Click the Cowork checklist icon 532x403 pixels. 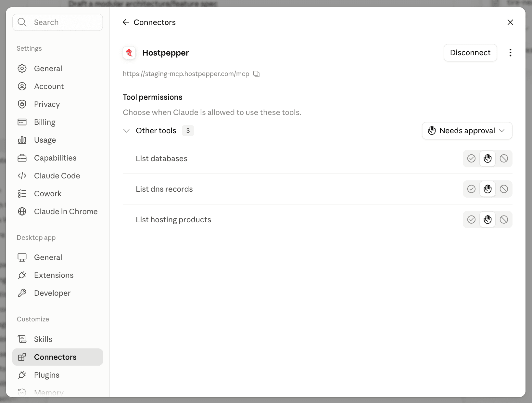(22, 194)
